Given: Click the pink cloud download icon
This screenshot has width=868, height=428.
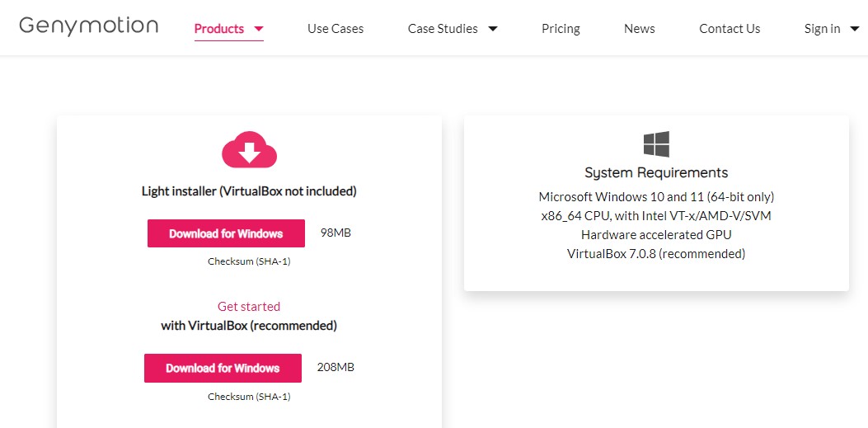Looking at the screenshot, I should pyautogui.click(x=249, y=149).
